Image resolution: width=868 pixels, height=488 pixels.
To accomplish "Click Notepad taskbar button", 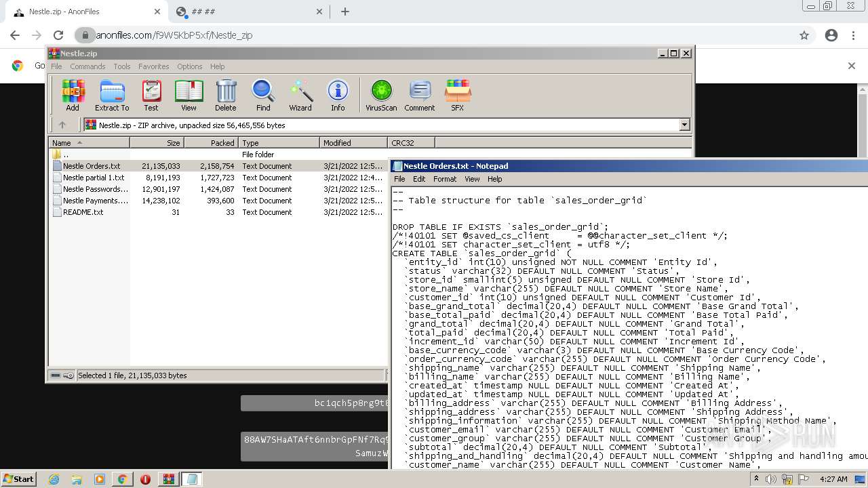I will tap(191, 479).
